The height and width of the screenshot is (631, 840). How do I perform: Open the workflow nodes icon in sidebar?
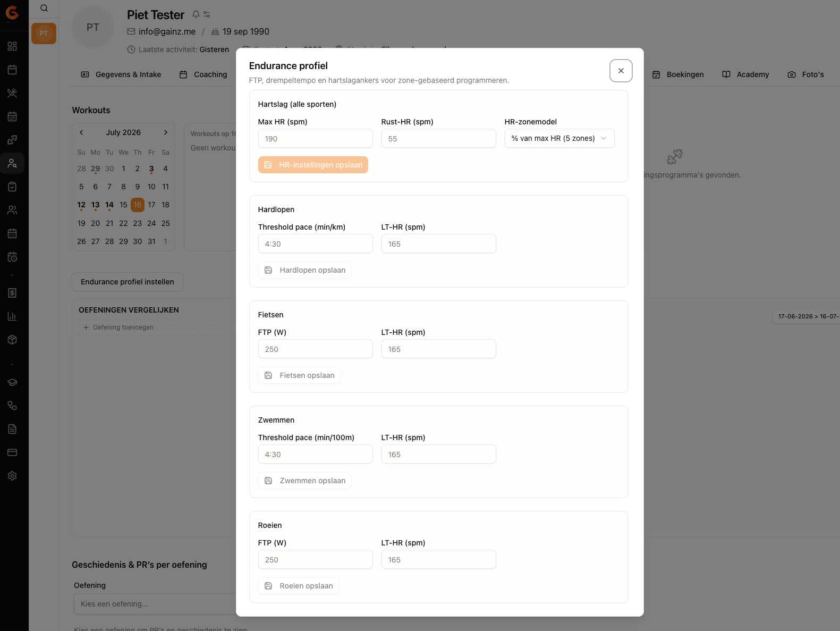[x=12, y=406]
